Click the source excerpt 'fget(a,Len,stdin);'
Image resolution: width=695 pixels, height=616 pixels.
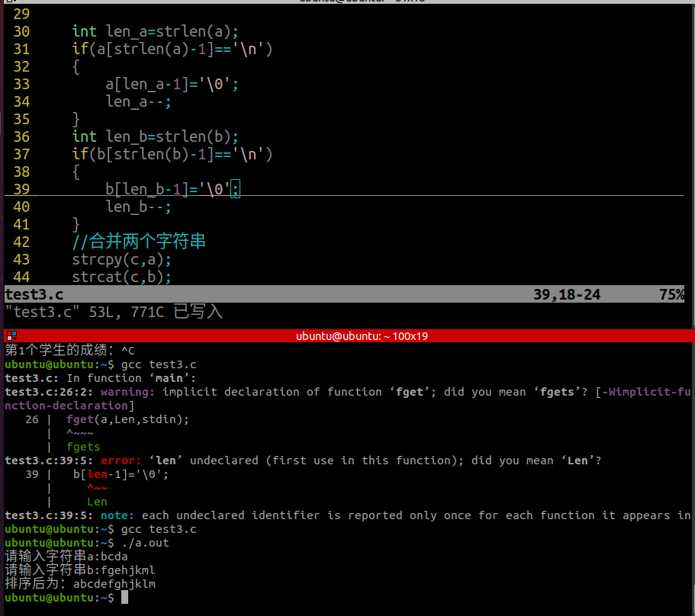[127, 419]
